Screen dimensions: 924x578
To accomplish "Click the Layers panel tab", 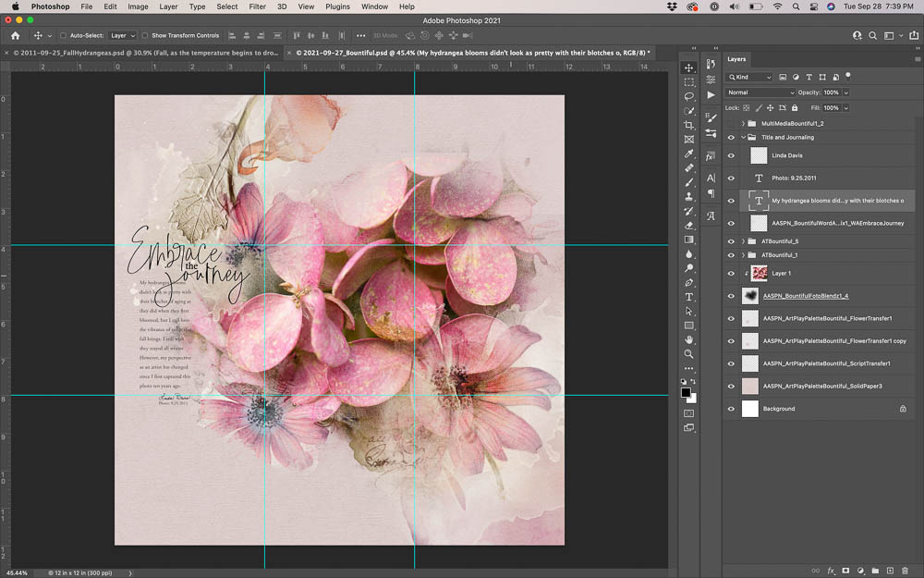I will (x=736, y=59).
